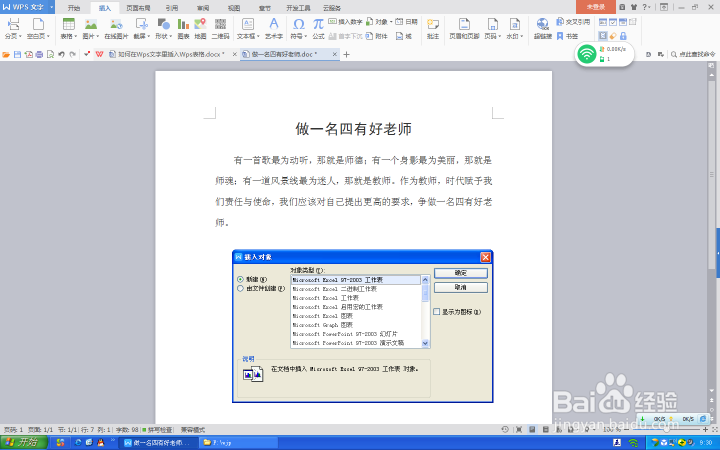The height and width of the screenshot is (450, 720).
Task: Undo the last action
Action: click(x=61, y=55)
